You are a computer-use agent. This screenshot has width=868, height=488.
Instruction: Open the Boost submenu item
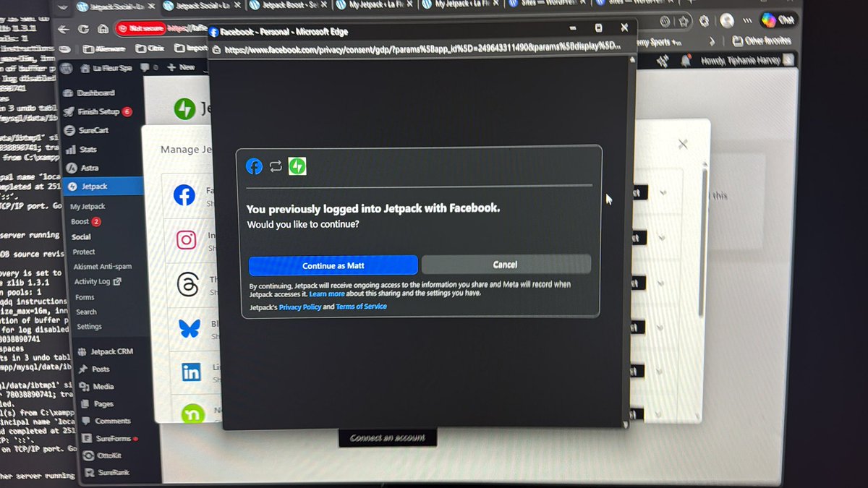(85, 222)
